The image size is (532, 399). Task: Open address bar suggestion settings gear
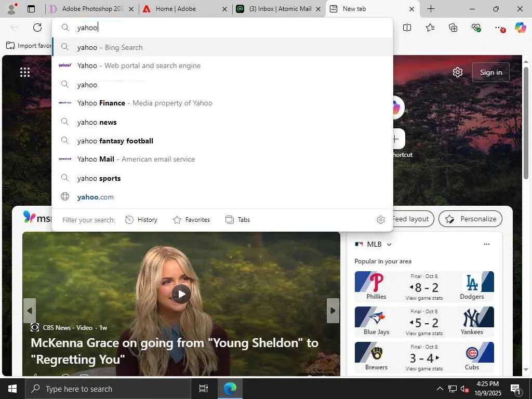click(381, 220)
